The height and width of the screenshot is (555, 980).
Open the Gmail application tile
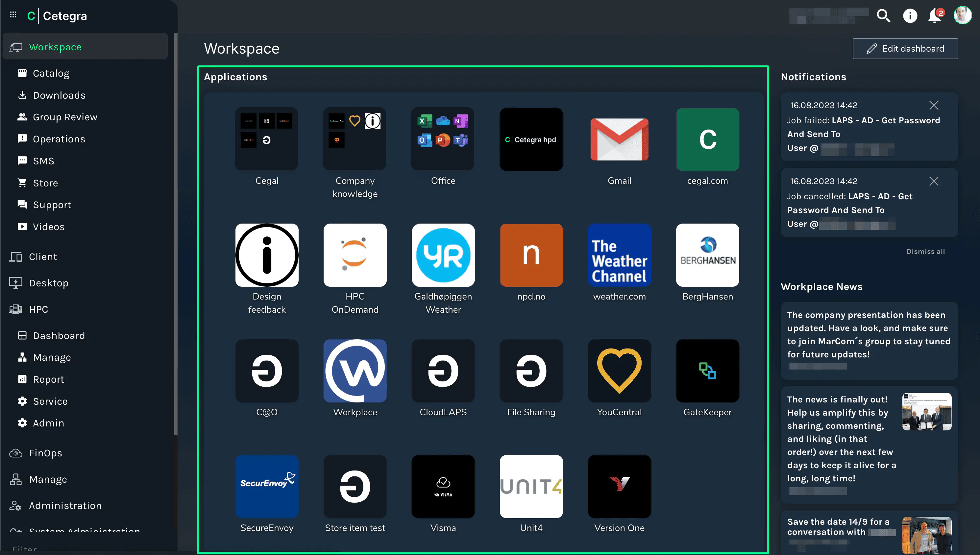[x=619, y=139]
